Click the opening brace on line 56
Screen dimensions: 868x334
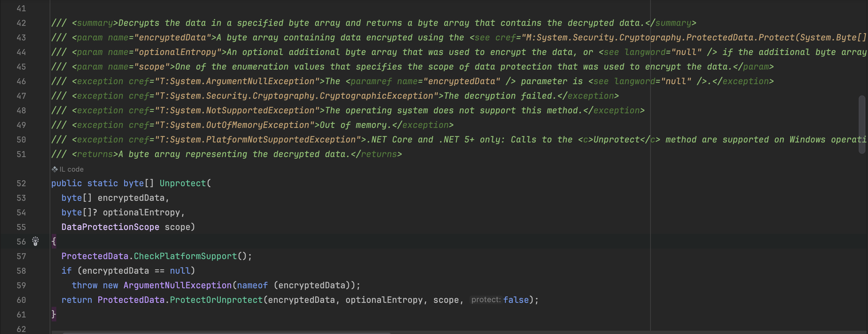tap(54, 242)
